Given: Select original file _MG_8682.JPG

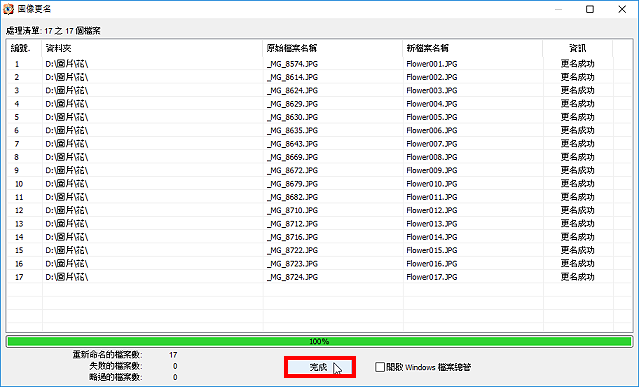Looking at the screenshot, I should tap(292, 197).
